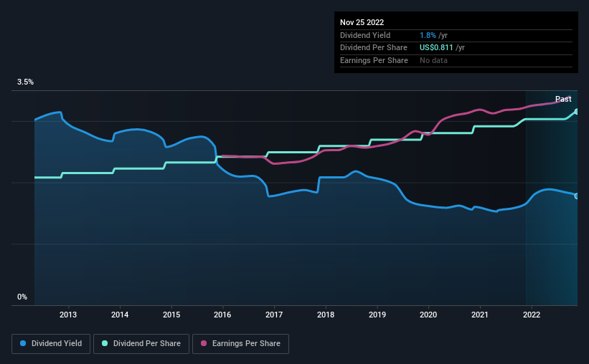Click the 2017 x-axis label
The width and height of the screenshot is (589, 364).
click(274, 315)
